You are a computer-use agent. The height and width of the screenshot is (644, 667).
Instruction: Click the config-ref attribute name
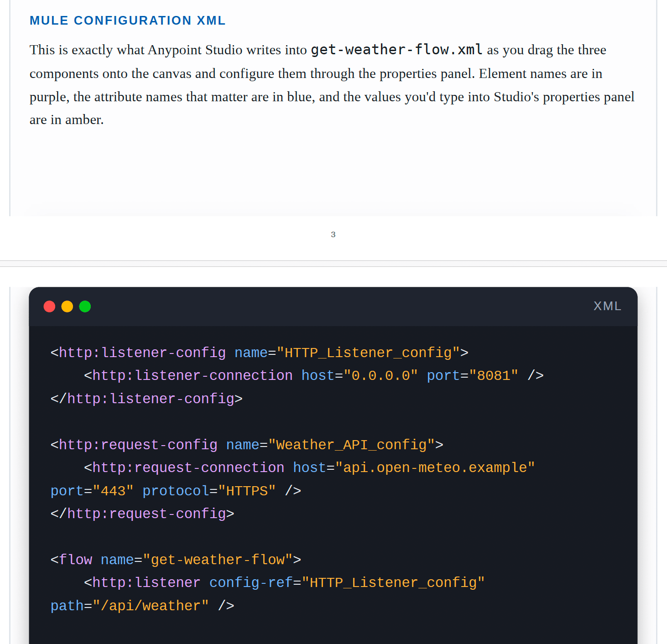pyautogui.click(x=251, y=582)
